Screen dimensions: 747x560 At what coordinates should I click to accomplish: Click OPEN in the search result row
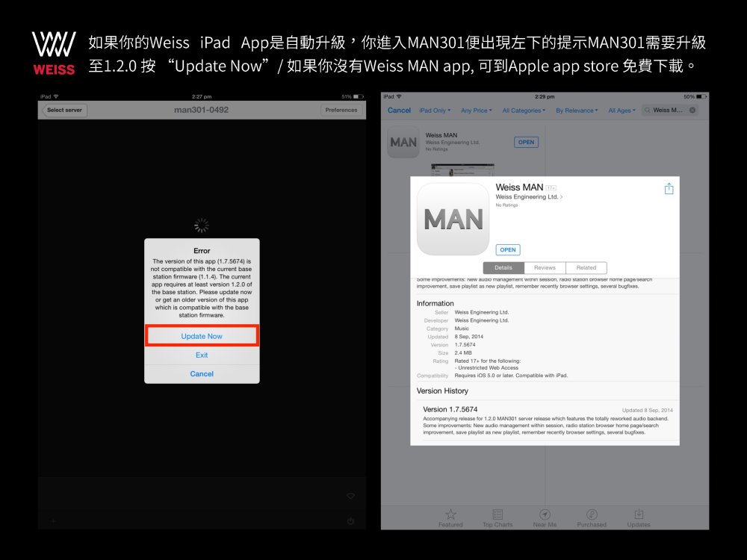(526, 142)
